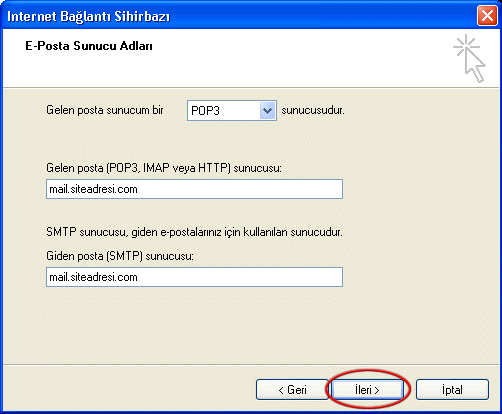This screenshot has height=414, width=502.
Task: Cancel the wizard with İptal
Action: (452, 389)
